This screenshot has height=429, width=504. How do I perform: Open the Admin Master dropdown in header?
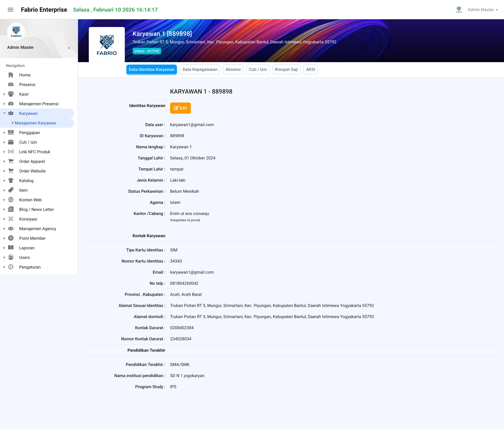(483, 10)
